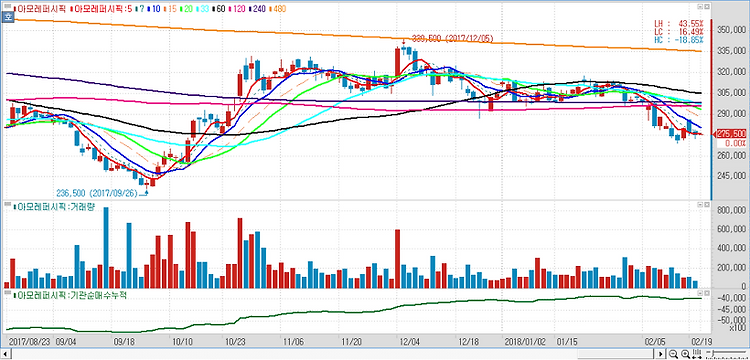Click the 600,000 volume axis label
Viewport: 750px width, 360px height.
point(731,229)
